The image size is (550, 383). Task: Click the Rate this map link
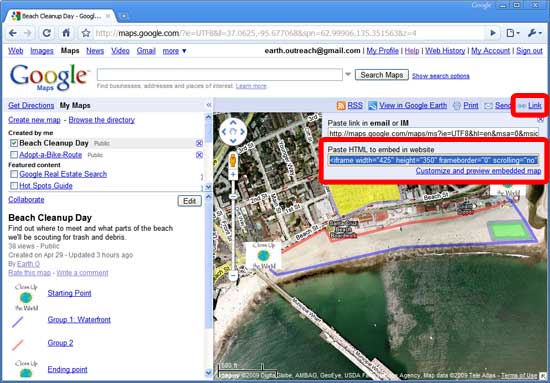pyautogui.click(x=29, y=273)
